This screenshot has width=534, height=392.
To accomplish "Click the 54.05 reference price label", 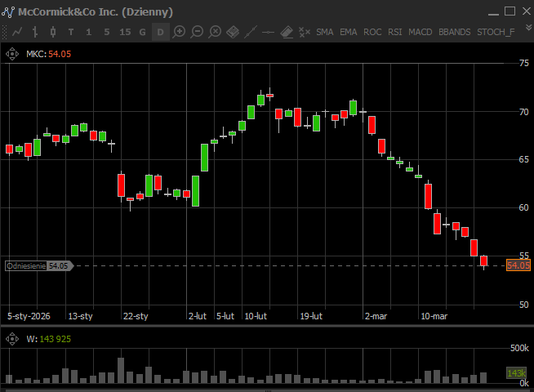I will pyautogui.click(x=518, y=265).
